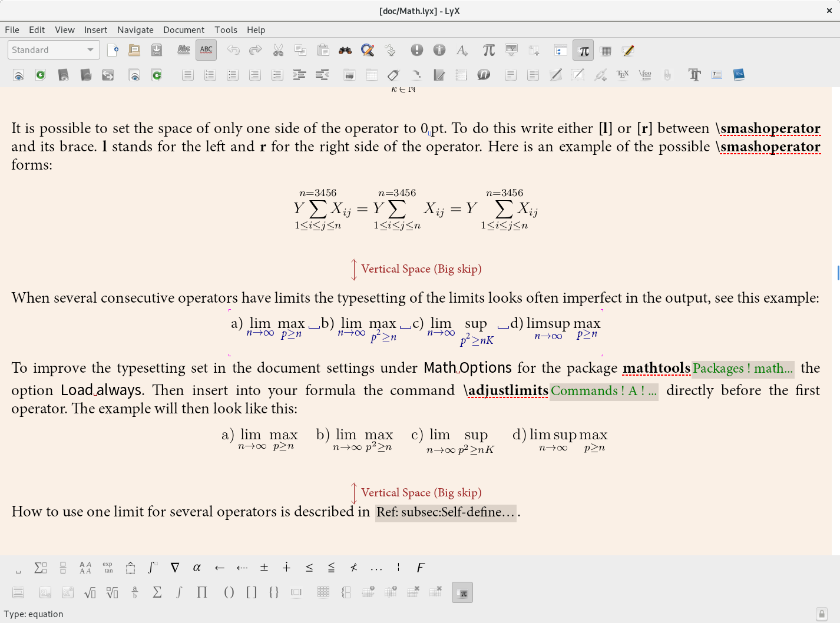
Task: Cut selection with the scissors icon
Action: point(278,51)
